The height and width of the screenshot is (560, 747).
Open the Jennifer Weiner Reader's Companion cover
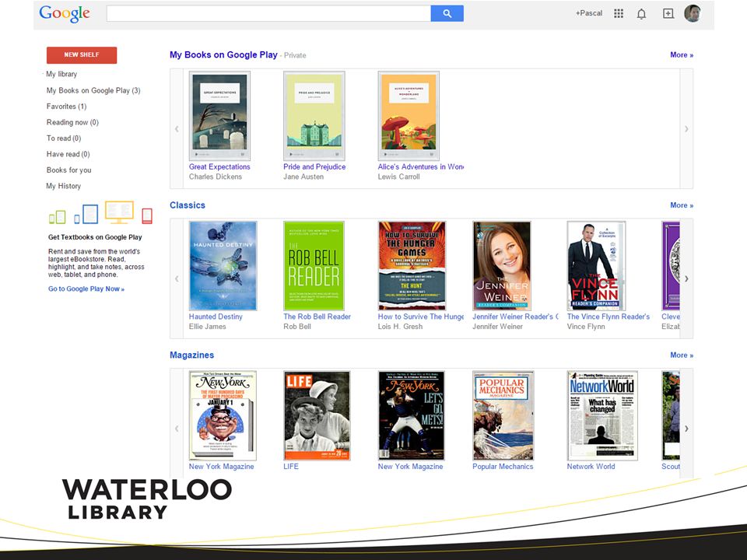pos(502,266)
